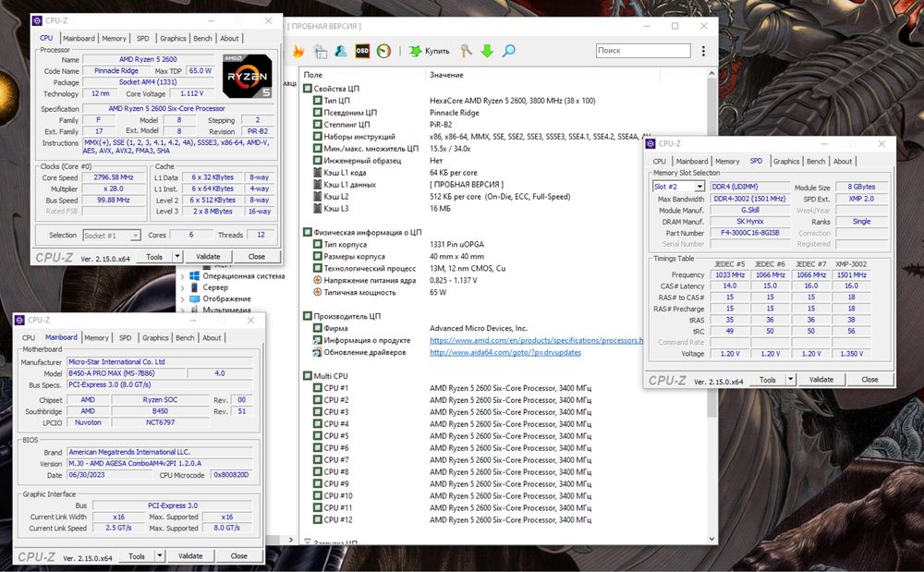
Task: Open the amd.com processor specifications link
Action: click(536, 340)
